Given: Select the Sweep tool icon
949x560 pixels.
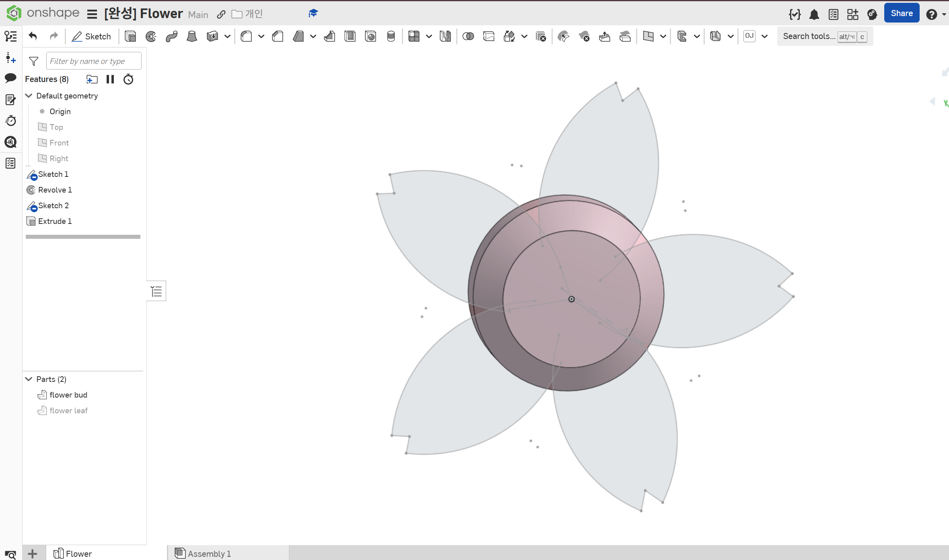Looking at the screenshot, I should [171, 37].
